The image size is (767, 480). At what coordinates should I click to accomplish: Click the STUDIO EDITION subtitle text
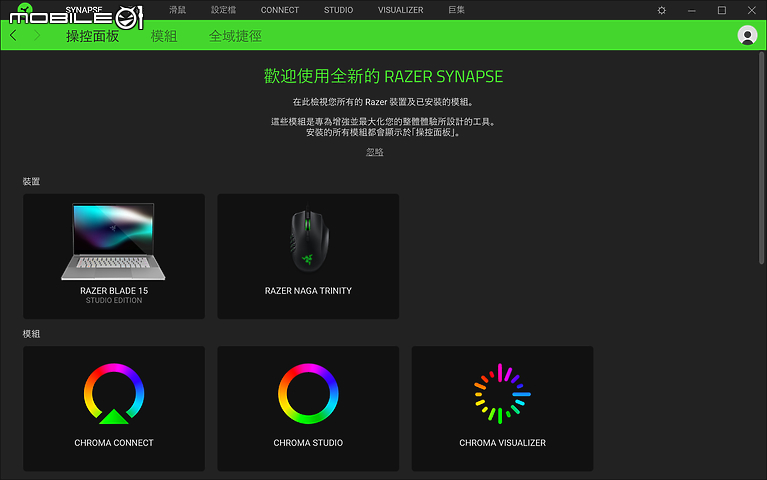point(114,300)
